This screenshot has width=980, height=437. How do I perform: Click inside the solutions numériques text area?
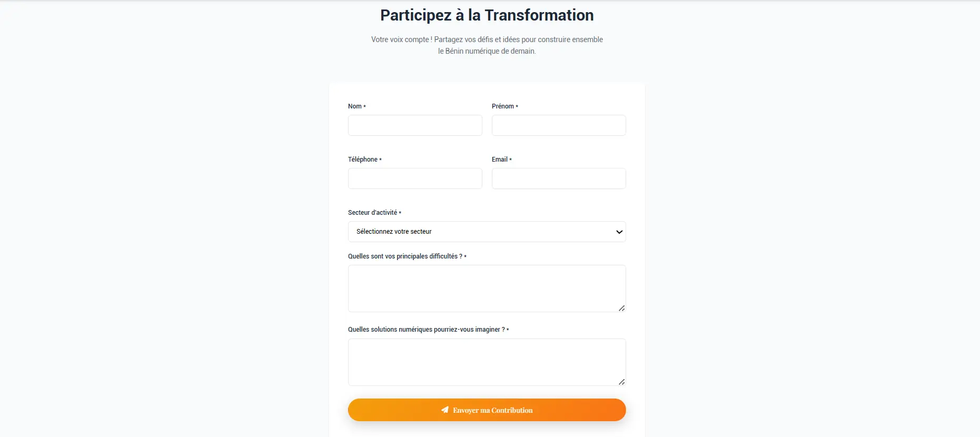click(486, 362)
